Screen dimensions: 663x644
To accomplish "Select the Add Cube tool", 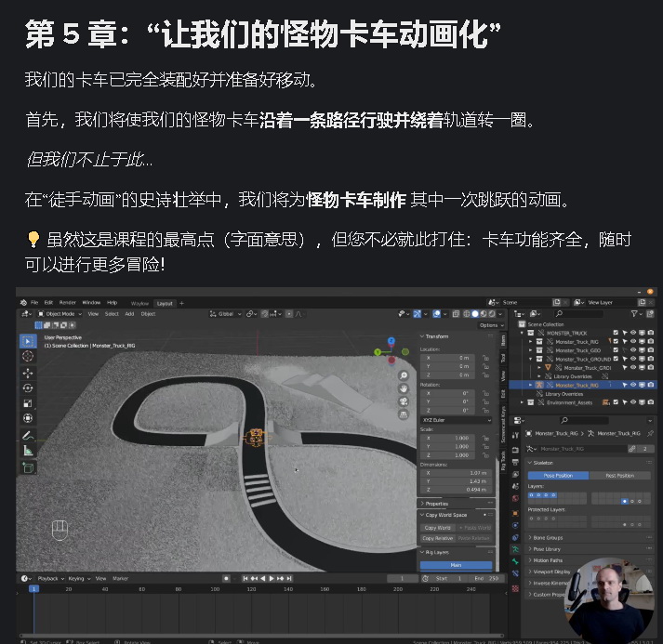I will 28,467.
